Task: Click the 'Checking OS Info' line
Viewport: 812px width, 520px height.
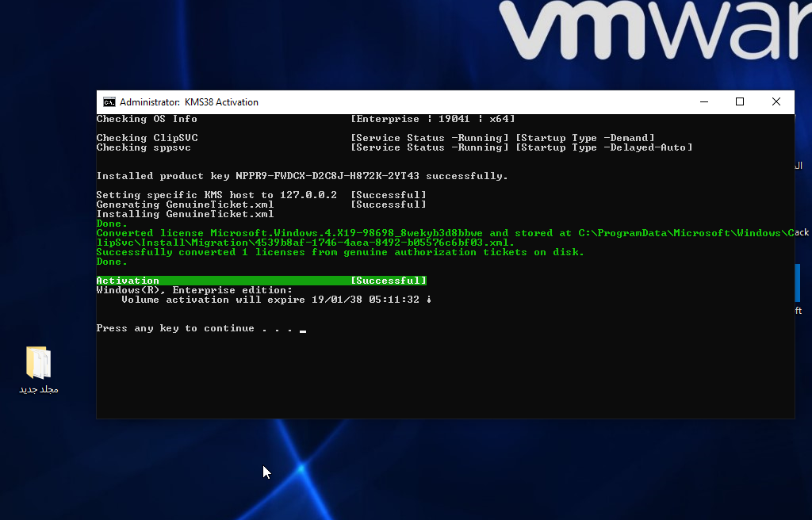Action: tap(147, 119)
